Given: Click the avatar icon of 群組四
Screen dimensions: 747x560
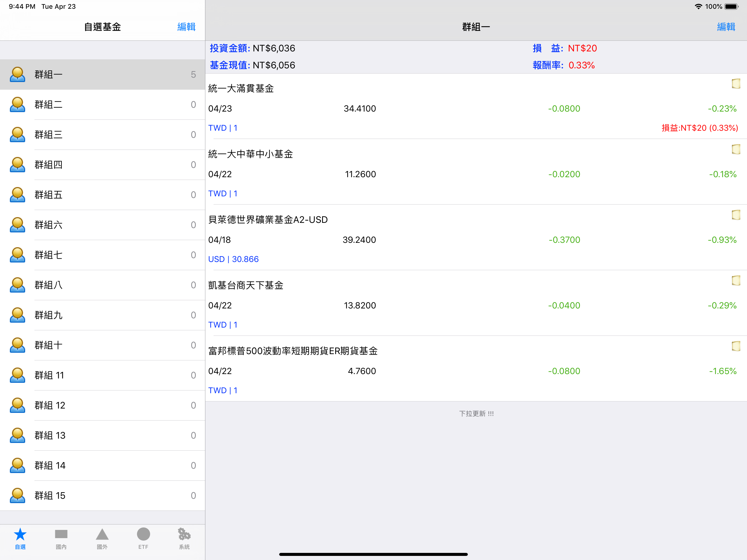Looking at the screenshot, I should pyautogui.click(x=17, y=165).
